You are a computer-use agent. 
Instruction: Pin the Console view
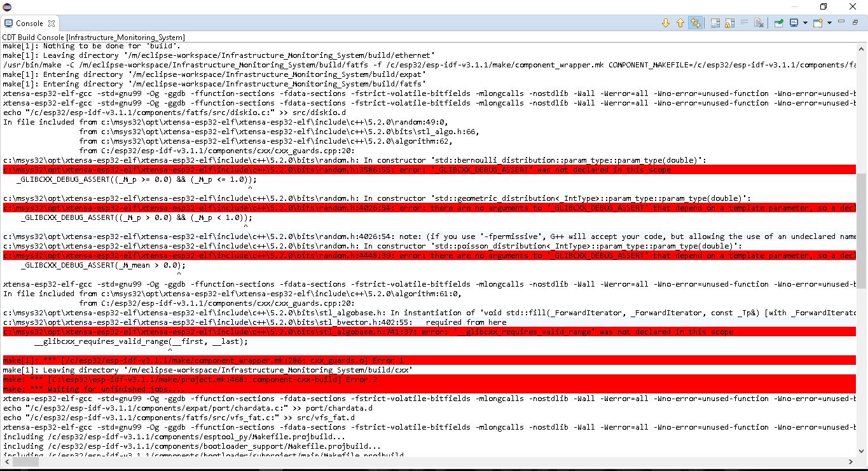778,23
